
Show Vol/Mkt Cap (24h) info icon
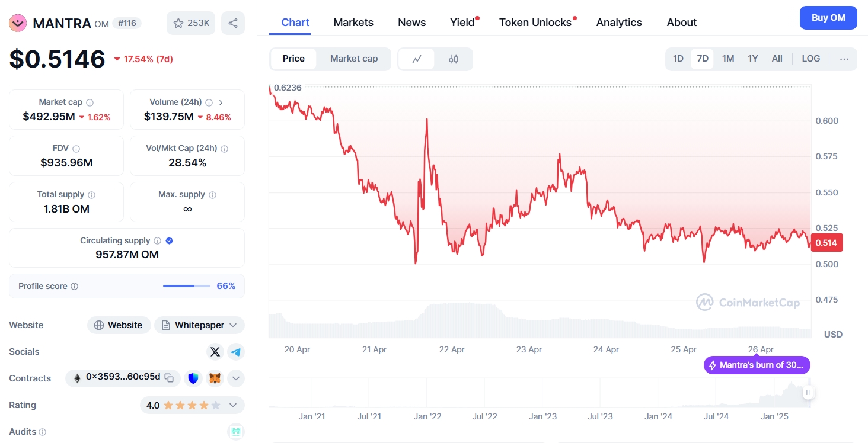pyautogui.click(x=224, y=149)
